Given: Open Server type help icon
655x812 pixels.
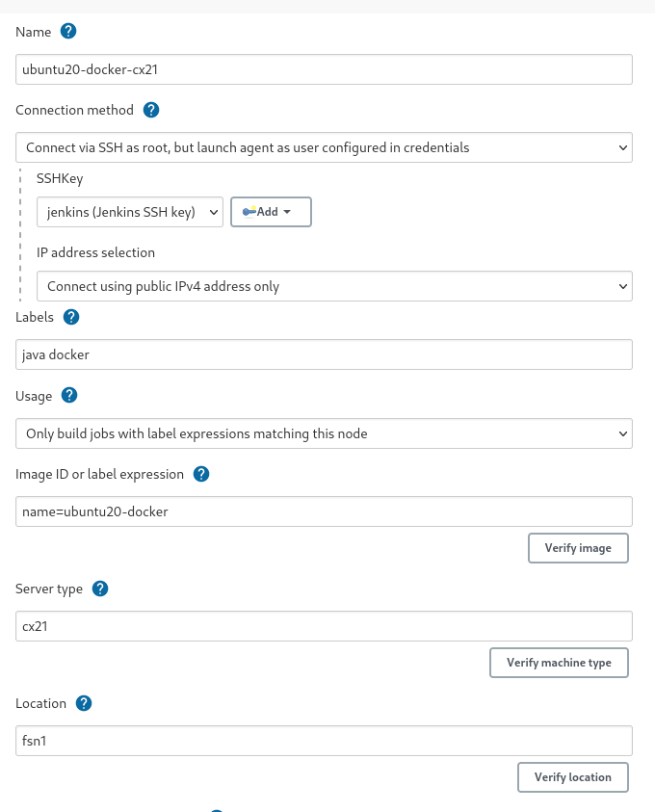Looking at the screenshot, I should [100, 589].
